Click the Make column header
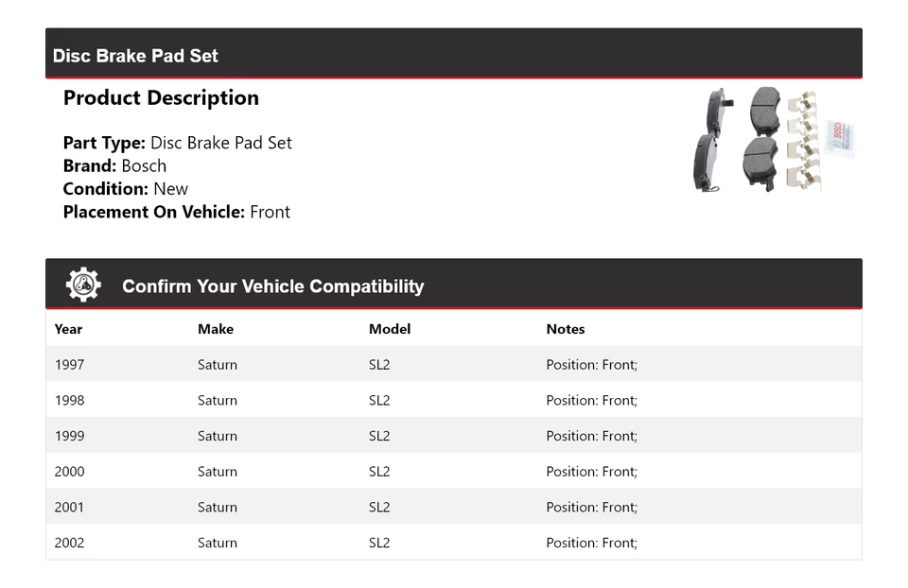The height and width of the screenshot is (588, 908). click(x=216, y=329)
